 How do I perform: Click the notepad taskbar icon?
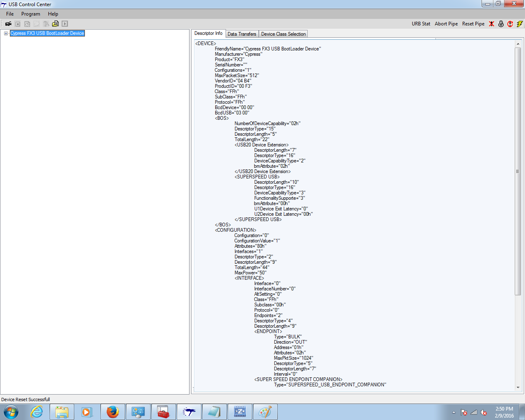(215, 412)
